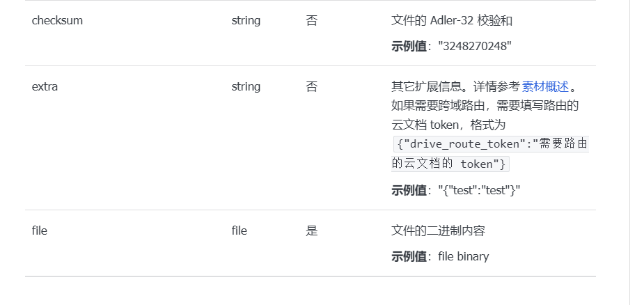Open the 素材概述 link

pos(545,87)
